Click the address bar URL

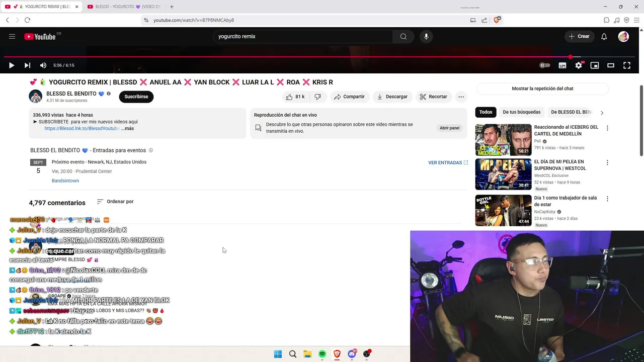tap(194, 20)
